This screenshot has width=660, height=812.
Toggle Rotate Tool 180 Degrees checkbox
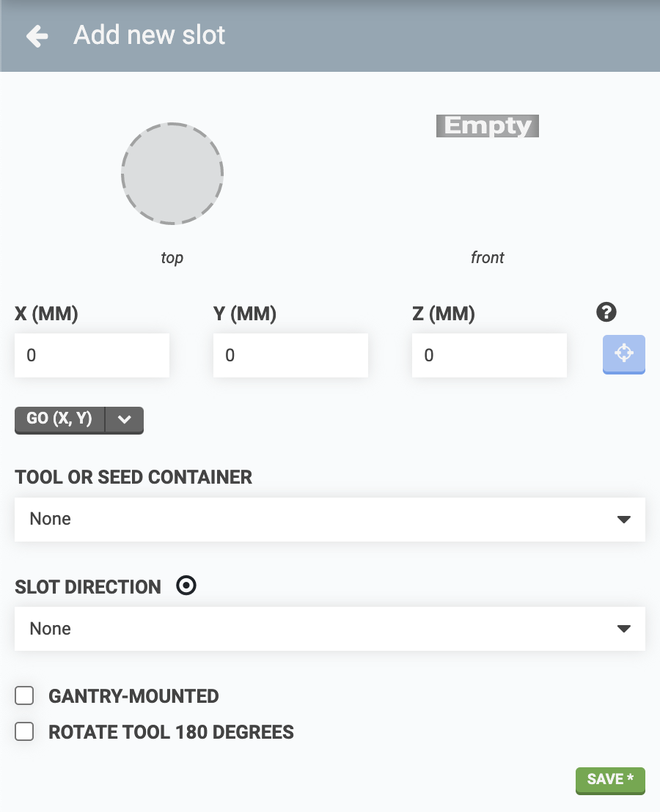(25, 731)
